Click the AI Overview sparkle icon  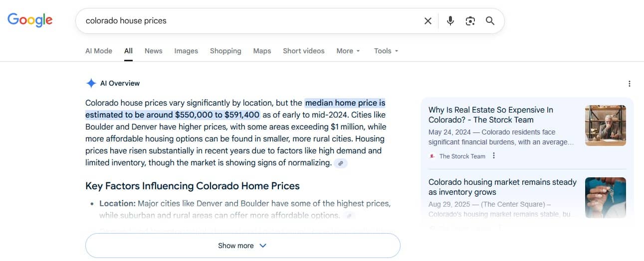[91, 83]
